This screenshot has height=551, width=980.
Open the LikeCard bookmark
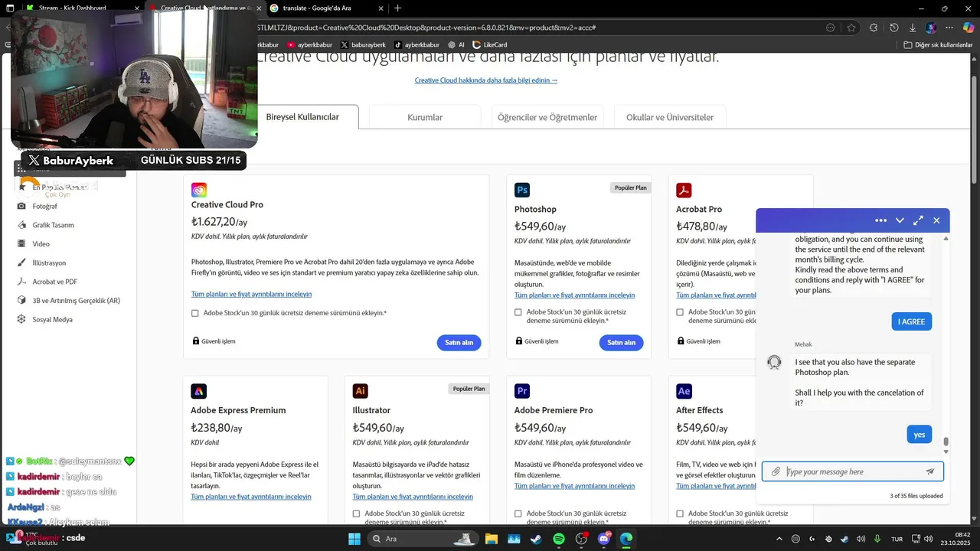(x=489, y=44)
